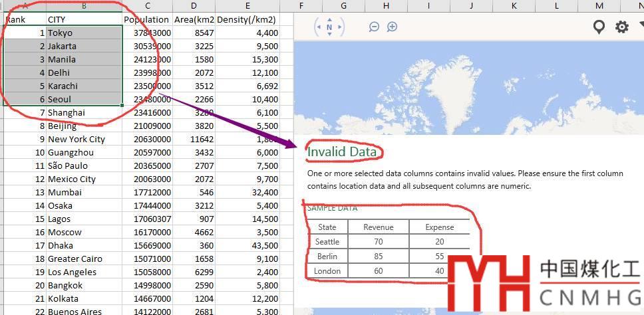Pan map left with compass arrow
The height and width of the screenshot is (315, 644).
pos(318,27)
